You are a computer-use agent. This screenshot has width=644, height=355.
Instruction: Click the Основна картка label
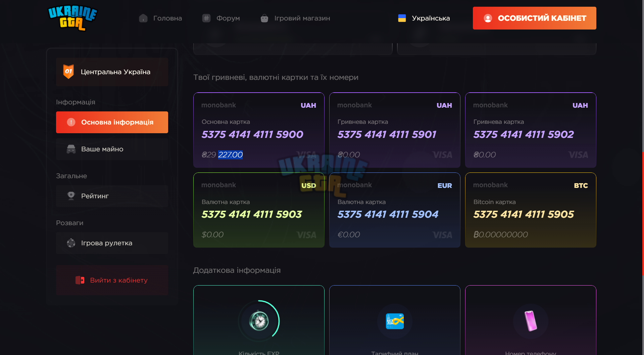click(x=226, y=122)
